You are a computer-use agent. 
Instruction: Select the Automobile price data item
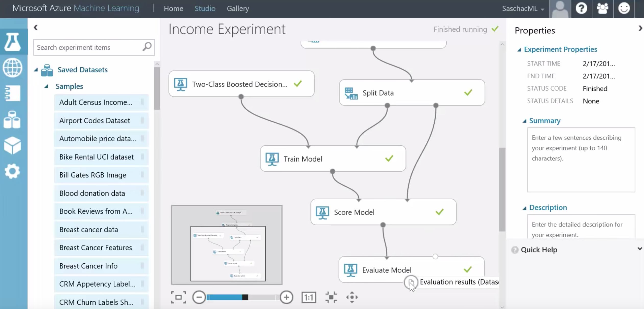coord(101,139)
